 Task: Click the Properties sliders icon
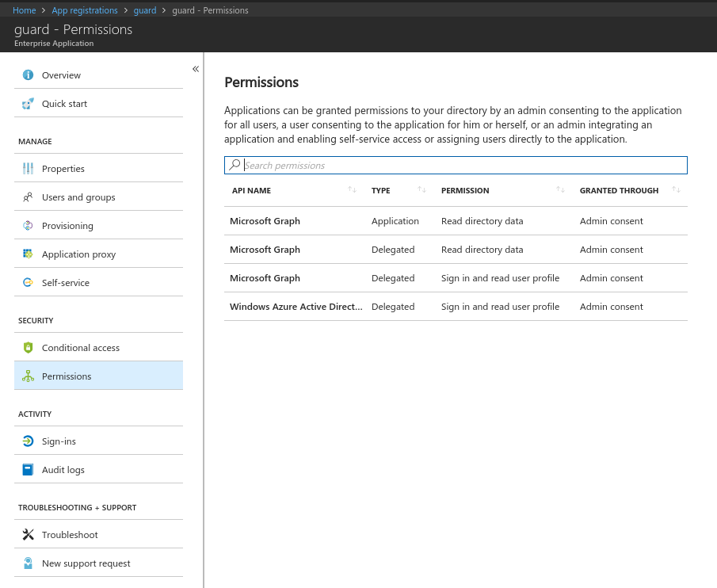click(28, 169)
